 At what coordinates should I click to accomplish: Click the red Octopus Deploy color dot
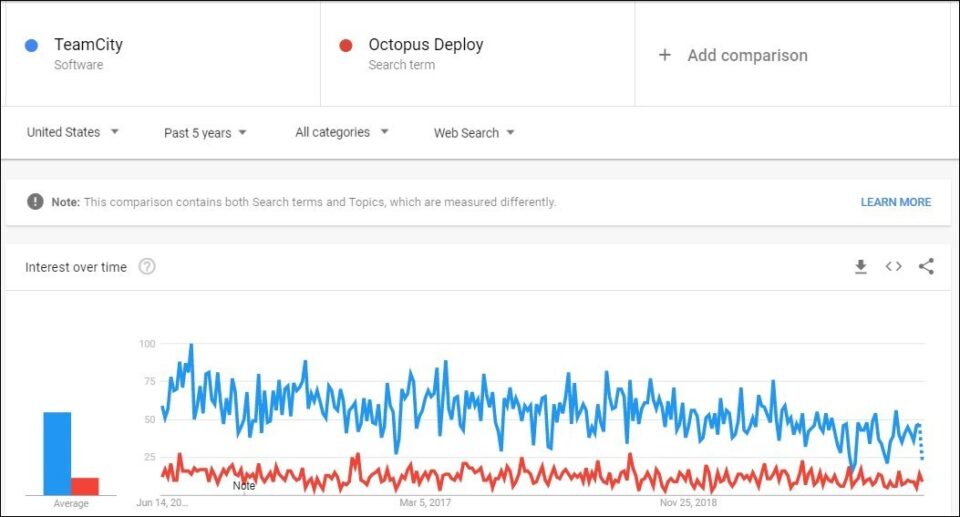pos(346,45)
